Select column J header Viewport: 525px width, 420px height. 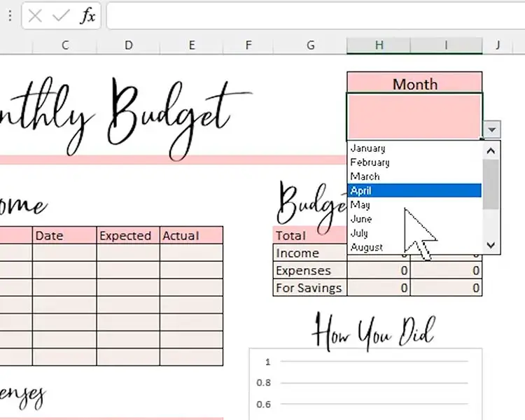pyautogui.click(x=498, y=45)
